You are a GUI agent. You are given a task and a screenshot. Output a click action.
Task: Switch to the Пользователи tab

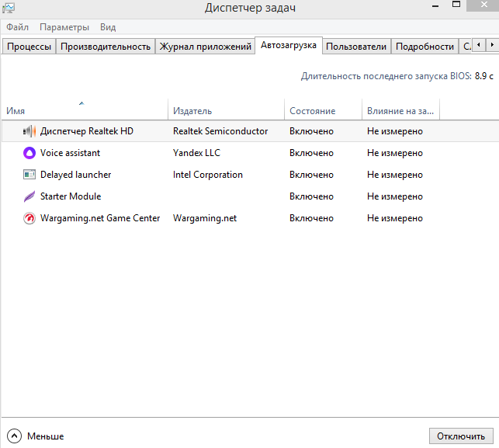[356, 47]
